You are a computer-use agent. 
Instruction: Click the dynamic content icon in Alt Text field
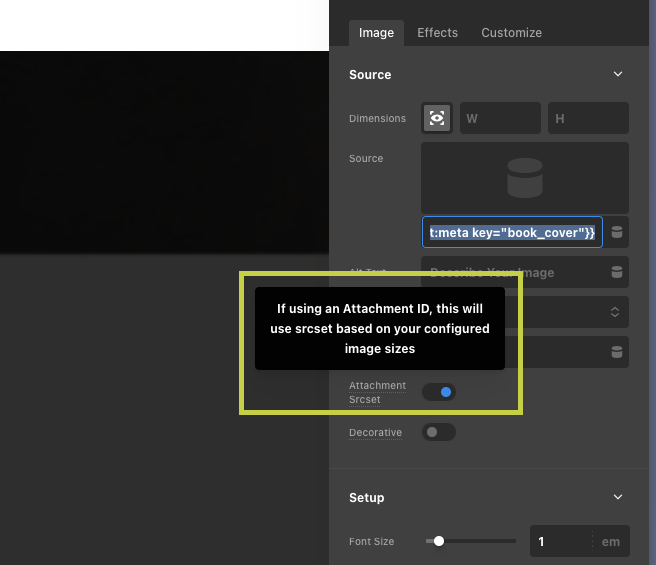click(x=617, y=272)
